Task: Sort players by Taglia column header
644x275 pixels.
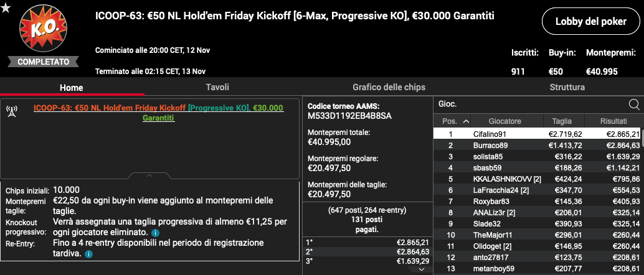Action: (561, 121)
